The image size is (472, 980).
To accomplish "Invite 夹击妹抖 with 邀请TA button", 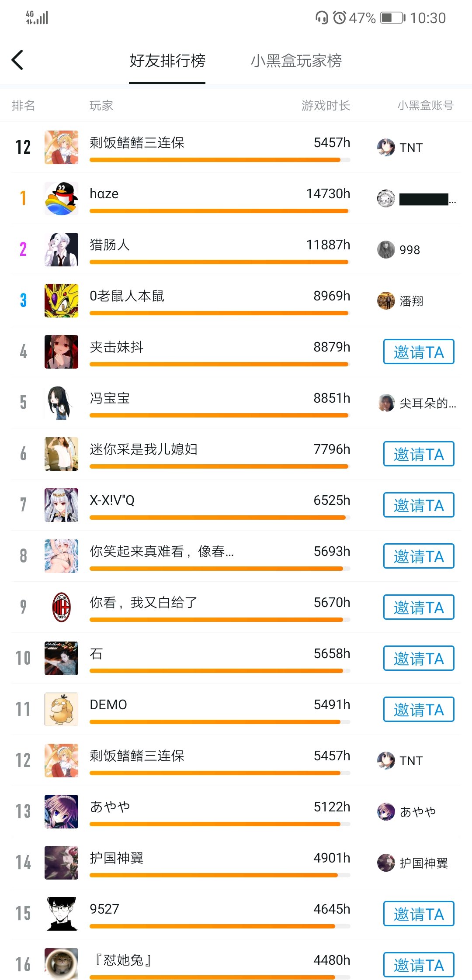I will pyautogui.click(x=418, y=352).
